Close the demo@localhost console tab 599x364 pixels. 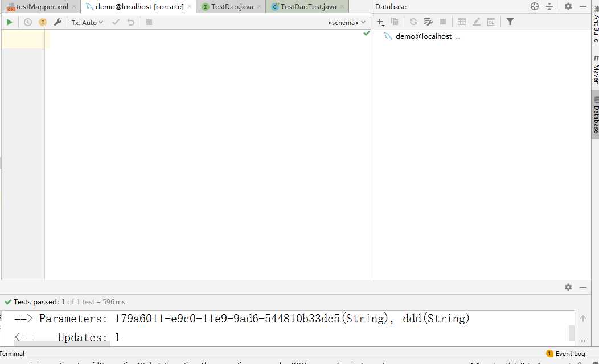click(x=190, y=6)
